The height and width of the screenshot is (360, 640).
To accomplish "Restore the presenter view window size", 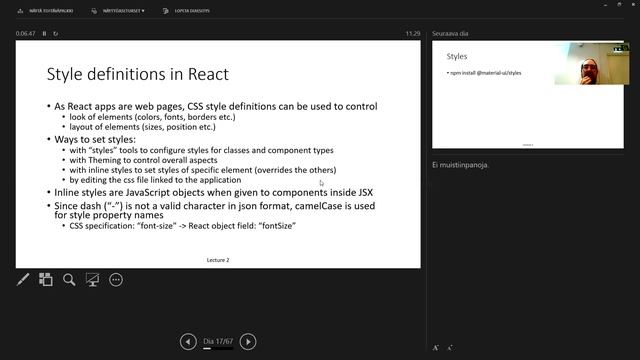I will (x=619, y=4).
